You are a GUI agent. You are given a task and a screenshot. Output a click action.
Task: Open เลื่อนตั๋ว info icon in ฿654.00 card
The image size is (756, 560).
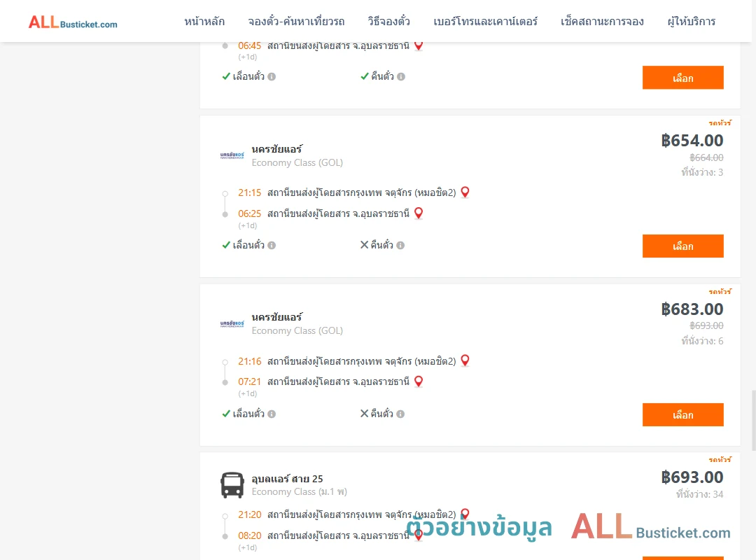272,246
